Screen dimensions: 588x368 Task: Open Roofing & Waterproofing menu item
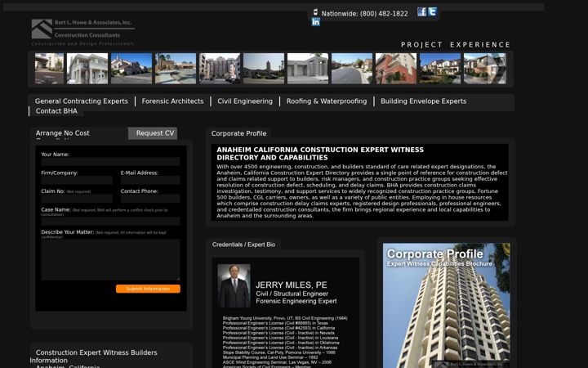click(327, 101)
